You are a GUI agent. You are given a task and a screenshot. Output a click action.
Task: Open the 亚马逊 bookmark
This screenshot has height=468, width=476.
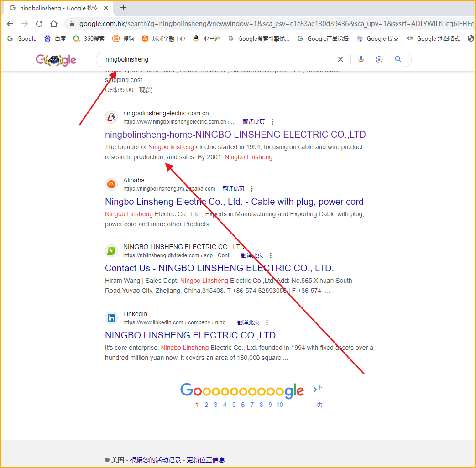[206, 39]
